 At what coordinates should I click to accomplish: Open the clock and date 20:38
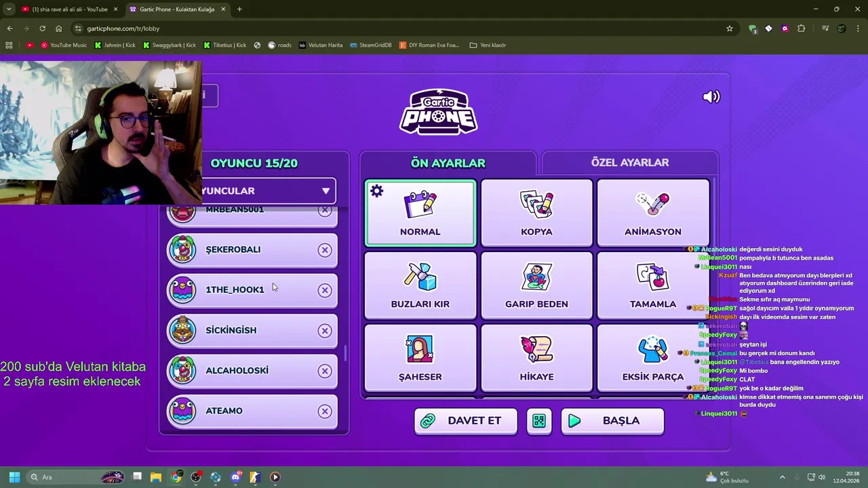click(846, 477)
